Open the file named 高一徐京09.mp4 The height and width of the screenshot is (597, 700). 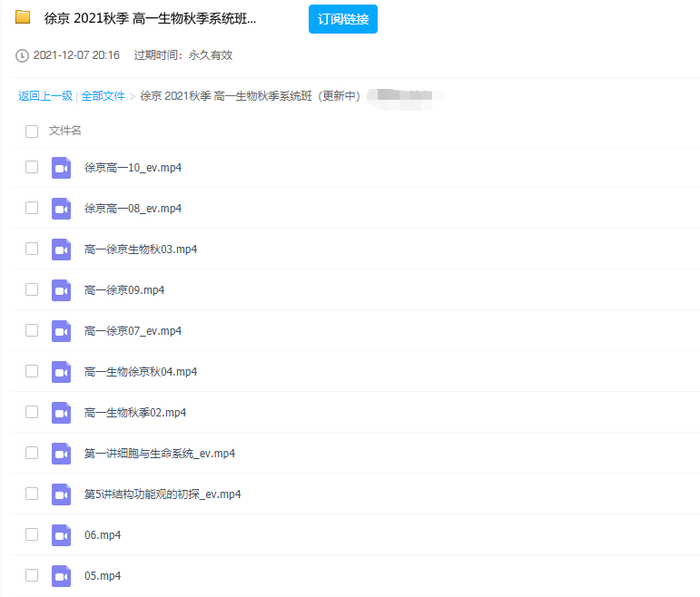pos(123,290)
